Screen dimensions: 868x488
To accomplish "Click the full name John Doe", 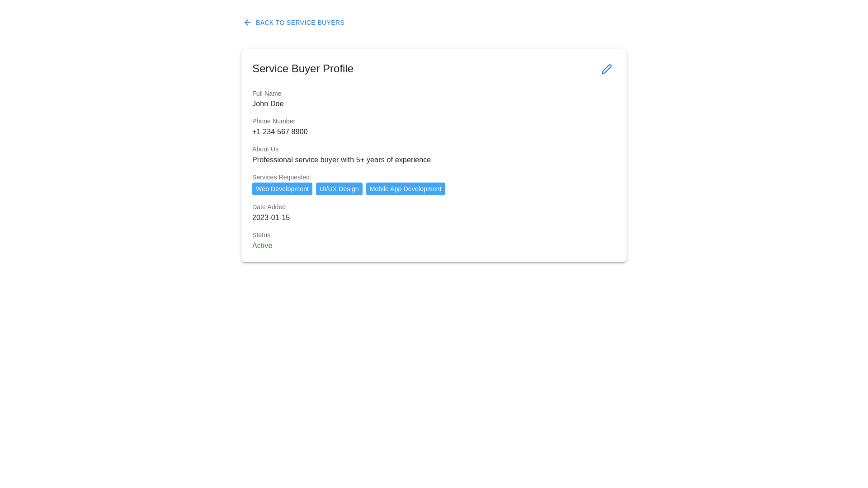I will 268,103.
